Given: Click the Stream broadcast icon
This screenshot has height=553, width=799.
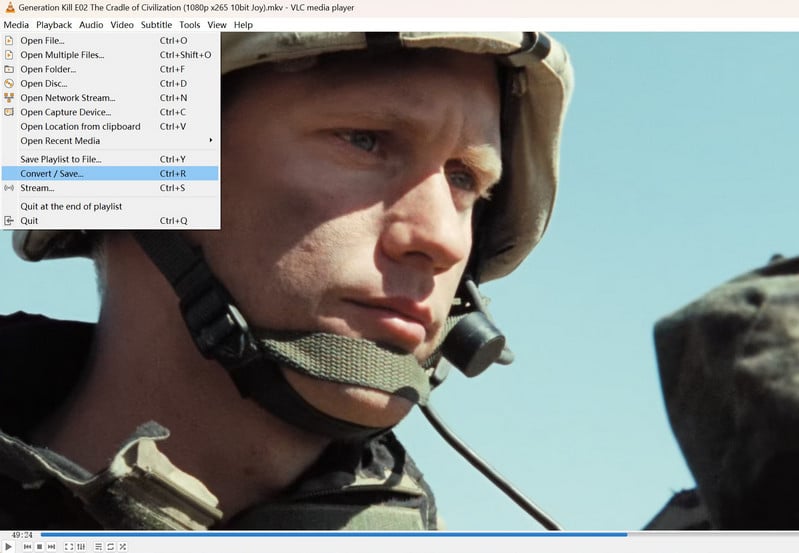Looking at the screenshot, I should pos(9,188).
